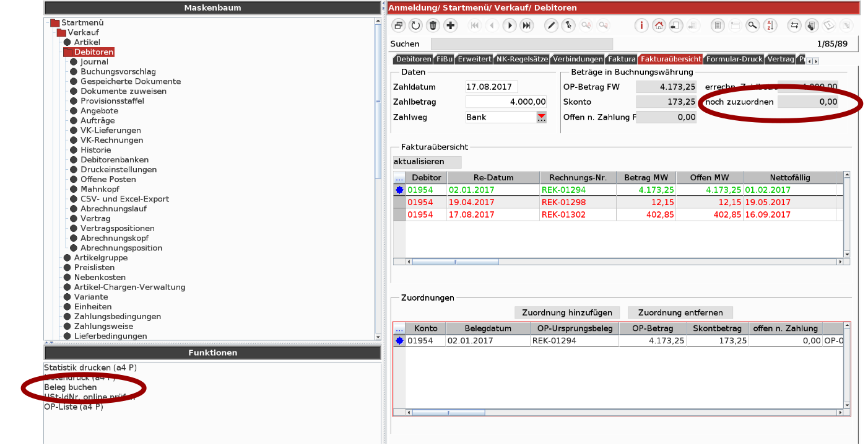
Task: Click the magnifier search icon
Action: pyautogui.click(x=752, y=25)
